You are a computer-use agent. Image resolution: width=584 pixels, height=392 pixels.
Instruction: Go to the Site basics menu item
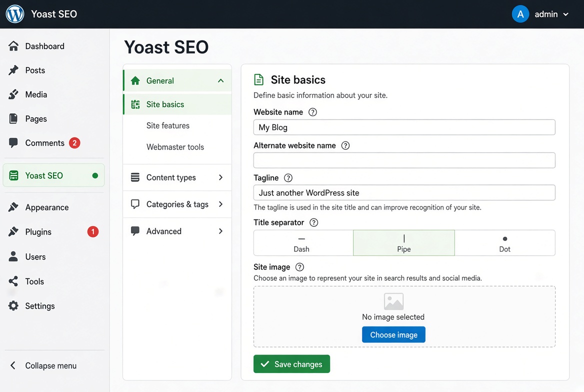[x=177, y=104]
